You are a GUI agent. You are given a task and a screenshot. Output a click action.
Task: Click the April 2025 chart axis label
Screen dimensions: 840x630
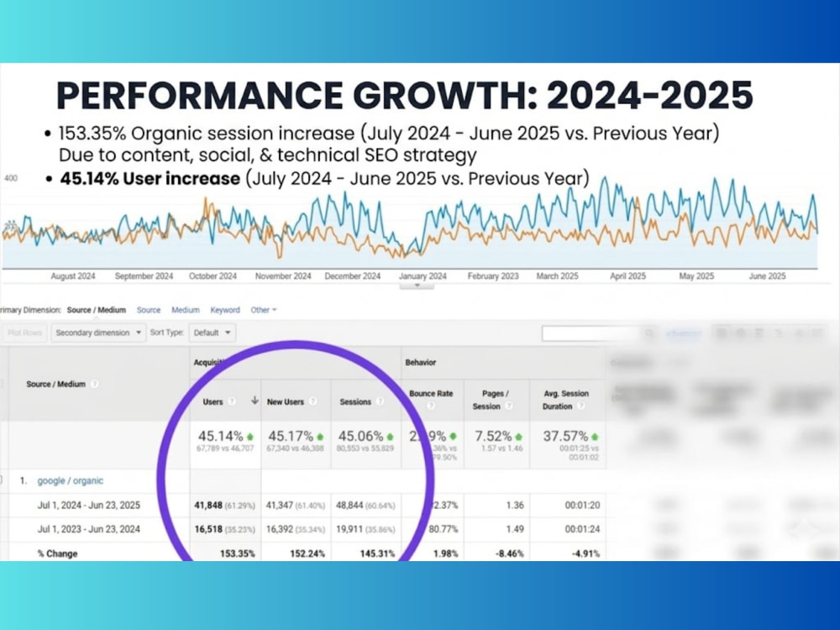[627, 276]
